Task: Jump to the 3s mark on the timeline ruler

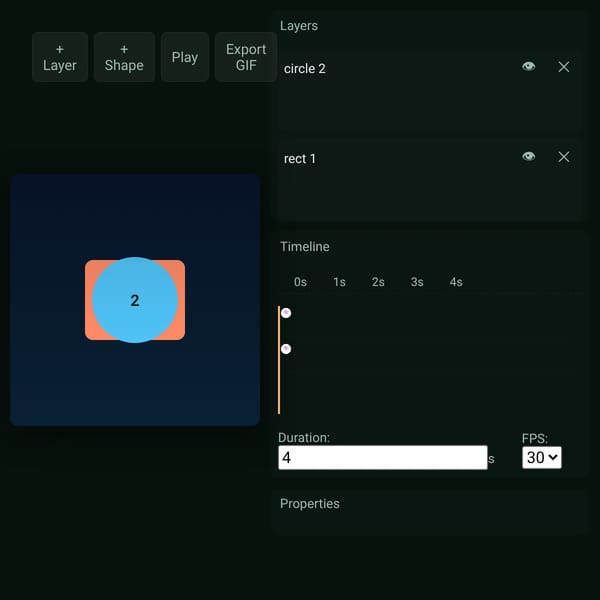Action: [x=417, y=282]
